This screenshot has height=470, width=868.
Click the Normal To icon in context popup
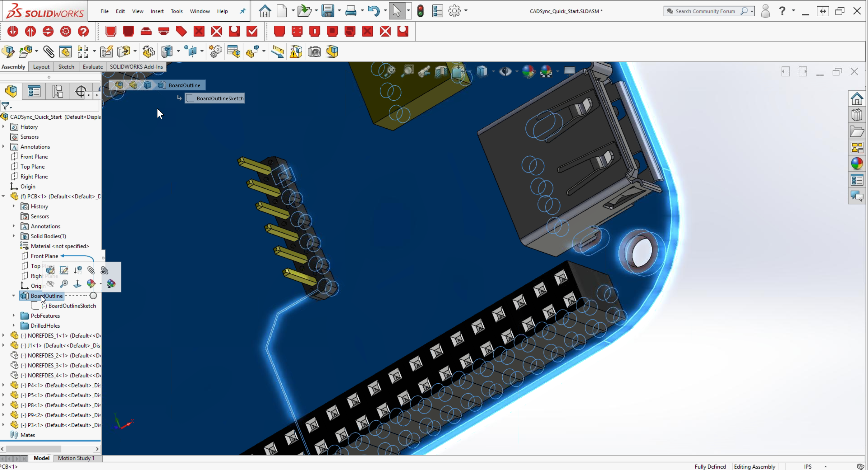(78, 284)
